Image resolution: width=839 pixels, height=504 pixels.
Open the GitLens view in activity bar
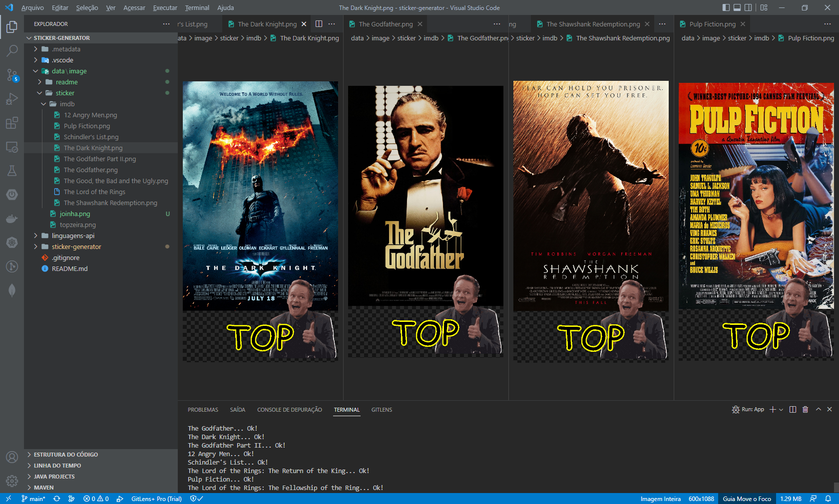pyautogui.click(x=12, y=266)
